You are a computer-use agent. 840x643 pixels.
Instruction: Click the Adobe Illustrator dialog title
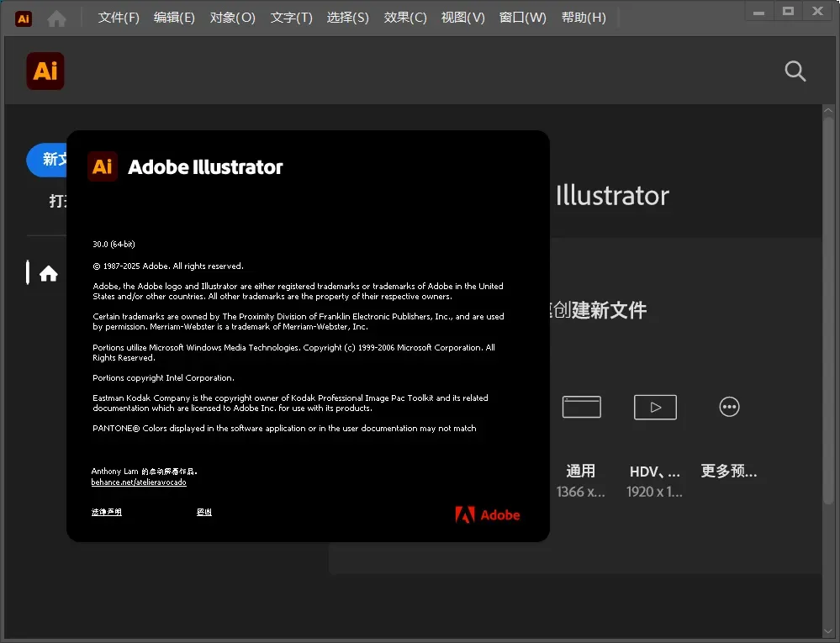(205, 167)
